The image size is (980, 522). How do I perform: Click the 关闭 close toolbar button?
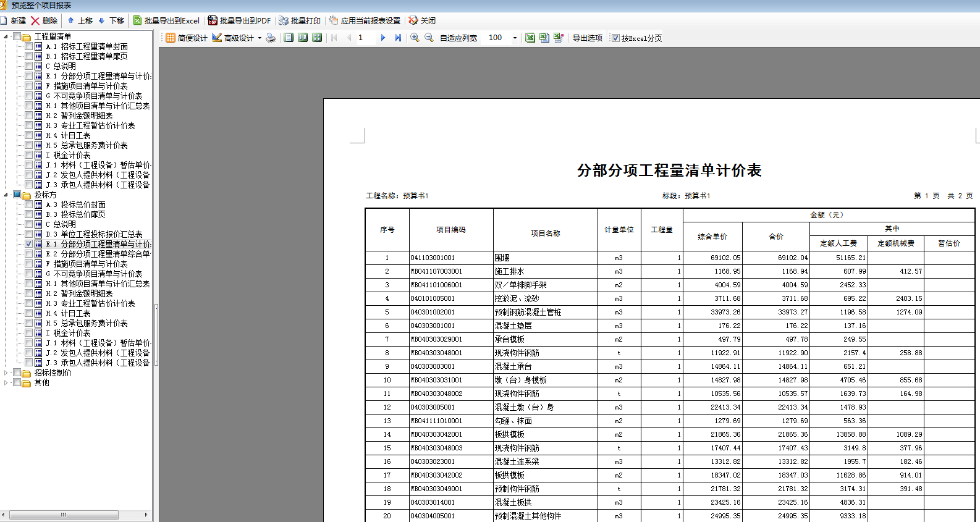click(422, 20)
